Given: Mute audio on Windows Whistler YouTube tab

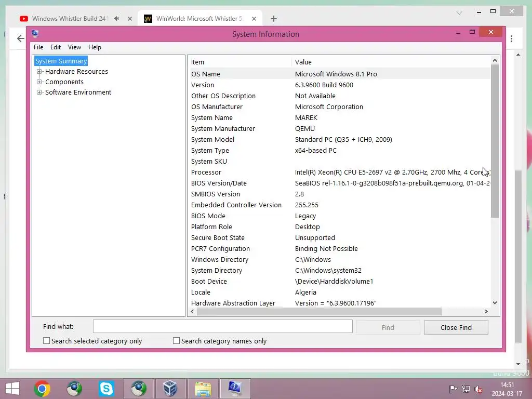Looking at the screenshot, I should [x=117, y=18].
